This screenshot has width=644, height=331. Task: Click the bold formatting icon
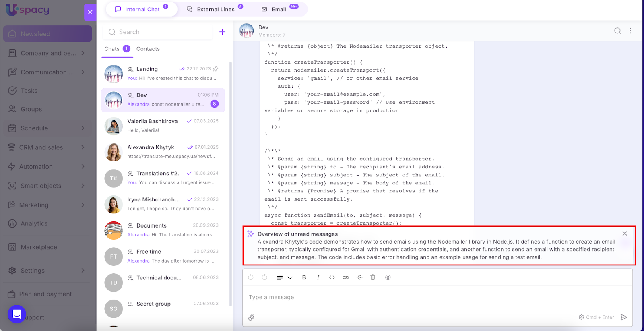point(304,277)
